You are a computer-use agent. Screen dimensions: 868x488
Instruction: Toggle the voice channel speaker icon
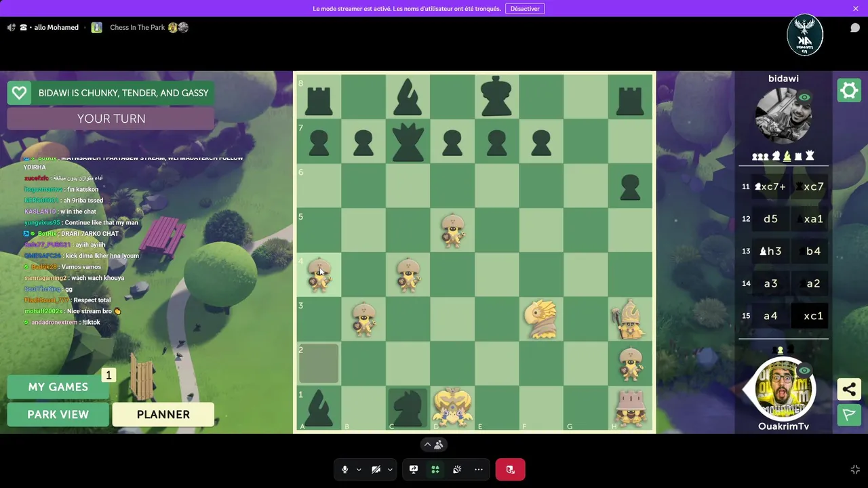11,28
